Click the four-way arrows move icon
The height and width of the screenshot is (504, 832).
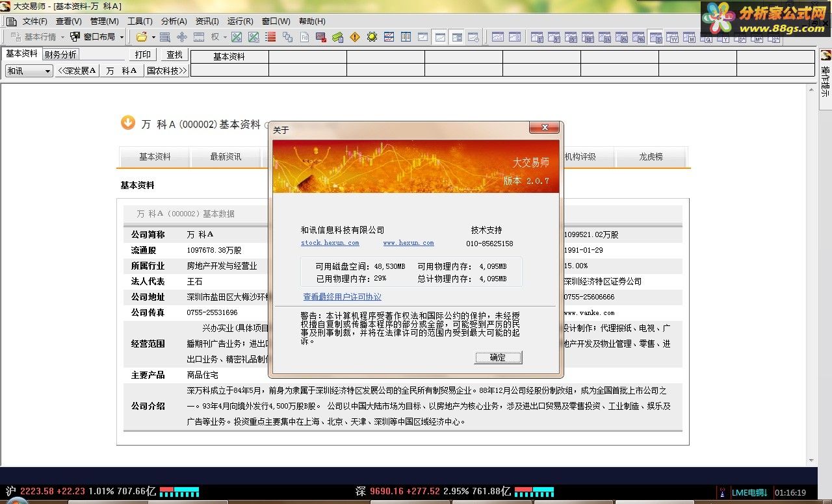click(182, 37)
